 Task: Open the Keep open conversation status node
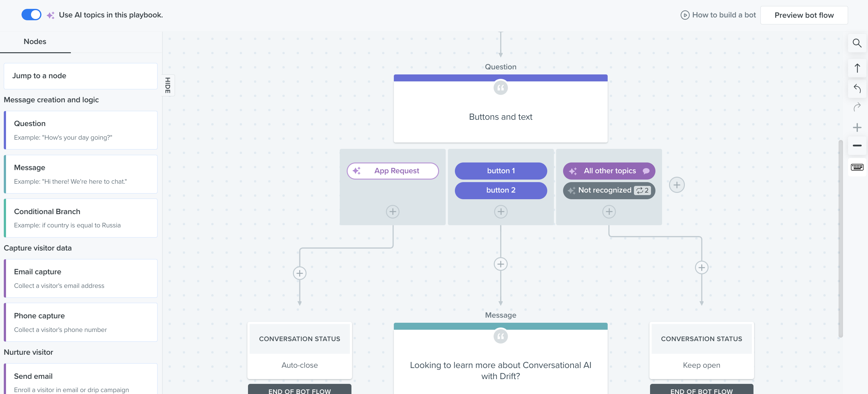click(702, 351)
